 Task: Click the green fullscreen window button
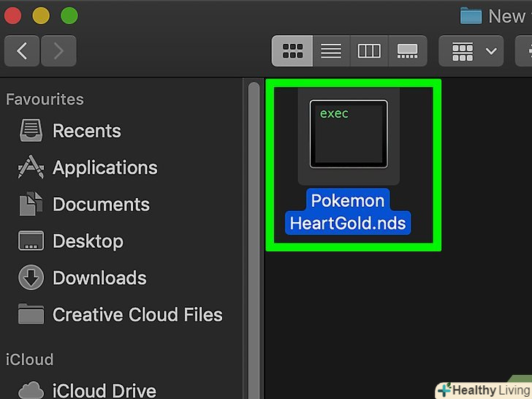click(x=69, y=15)
